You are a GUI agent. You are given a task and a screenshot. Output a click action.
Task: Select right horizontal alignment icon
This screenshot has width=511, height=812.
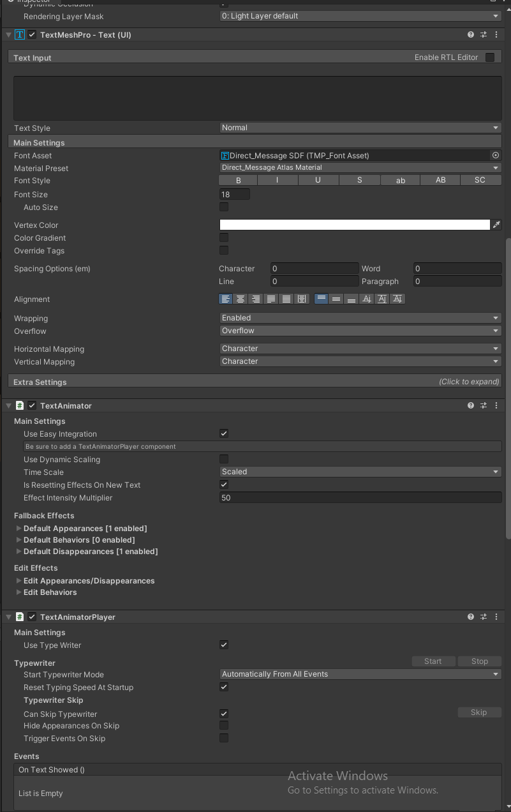pyautogui.click(x=256, y=299)
